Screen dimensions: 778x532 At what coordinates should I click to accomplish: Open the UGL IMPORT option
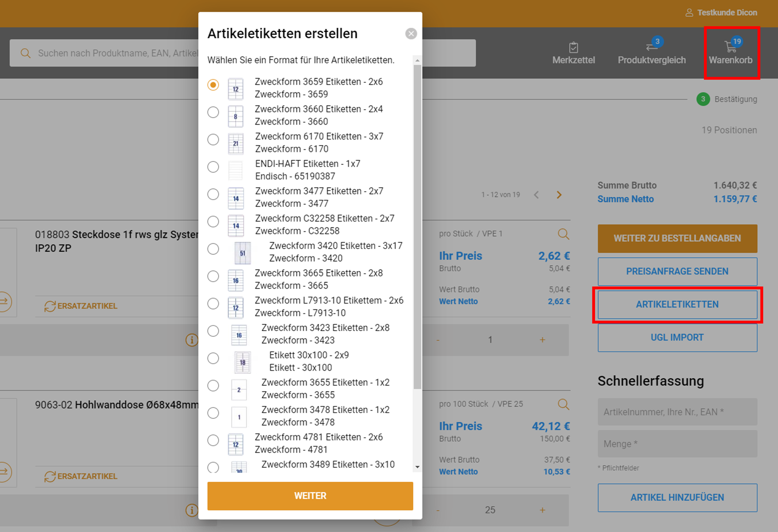pyautogui.click(x=677, y=338)
